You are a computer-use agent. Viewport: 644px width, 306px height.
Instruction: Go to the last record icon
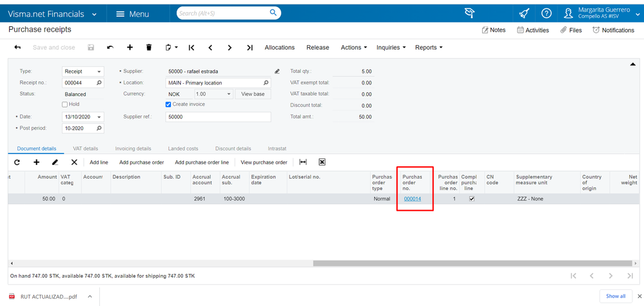coord(249,48)
